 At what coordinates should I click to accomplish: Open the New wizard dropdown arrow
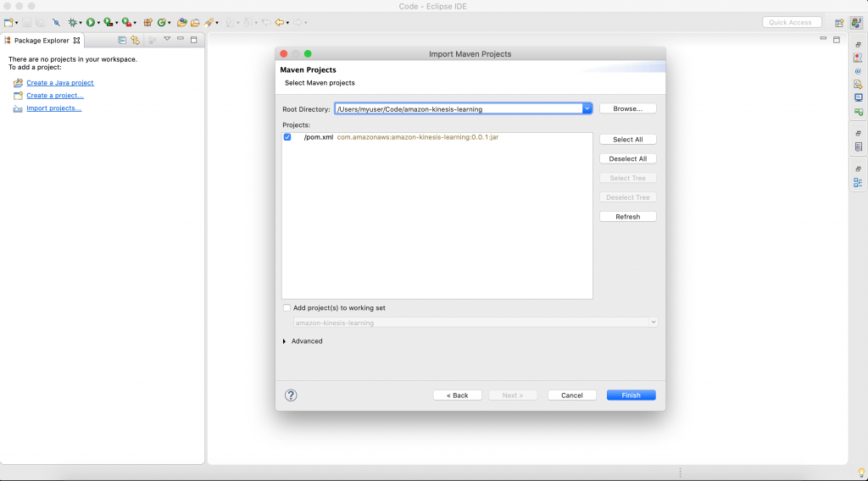pyautogui.click(x=17, y=23)
